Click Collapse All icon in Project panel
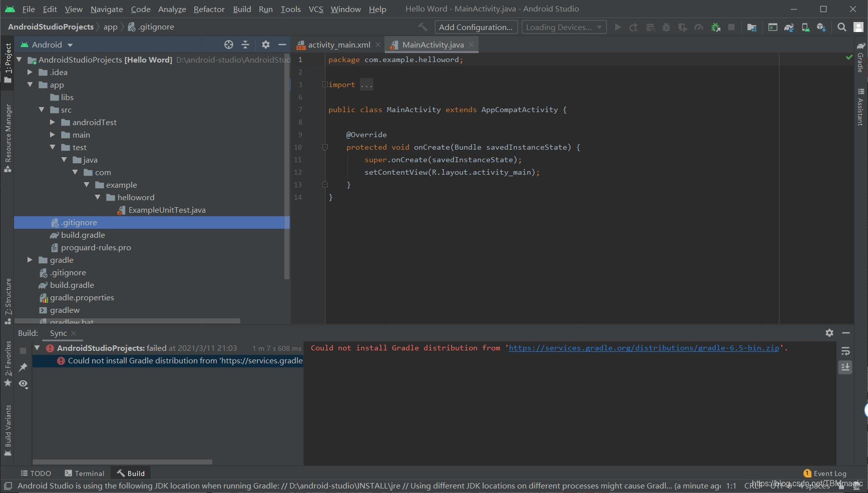868x493 pixels. [245, 45]
